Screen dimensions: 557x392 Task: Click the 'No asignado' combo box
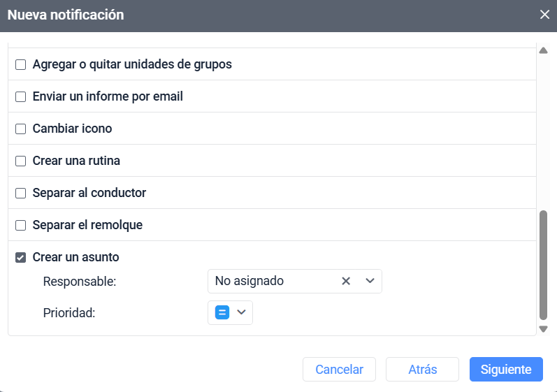273,281
